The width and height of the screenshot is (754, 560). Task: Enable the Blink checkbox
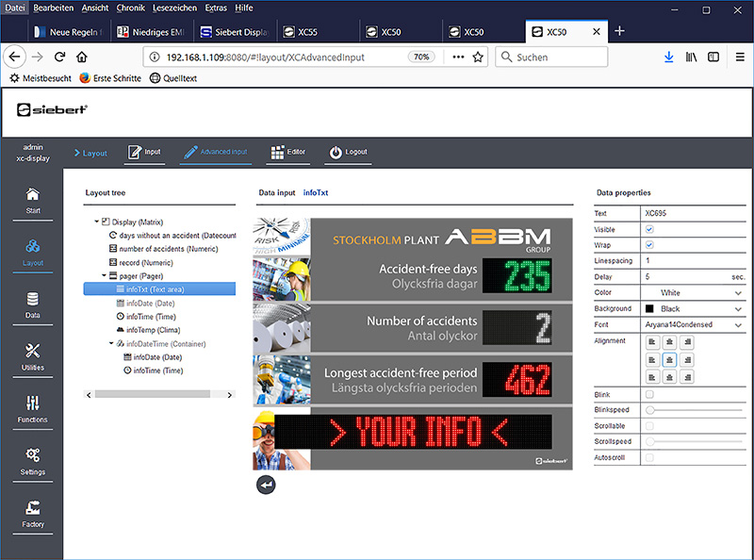coord(648,394)
